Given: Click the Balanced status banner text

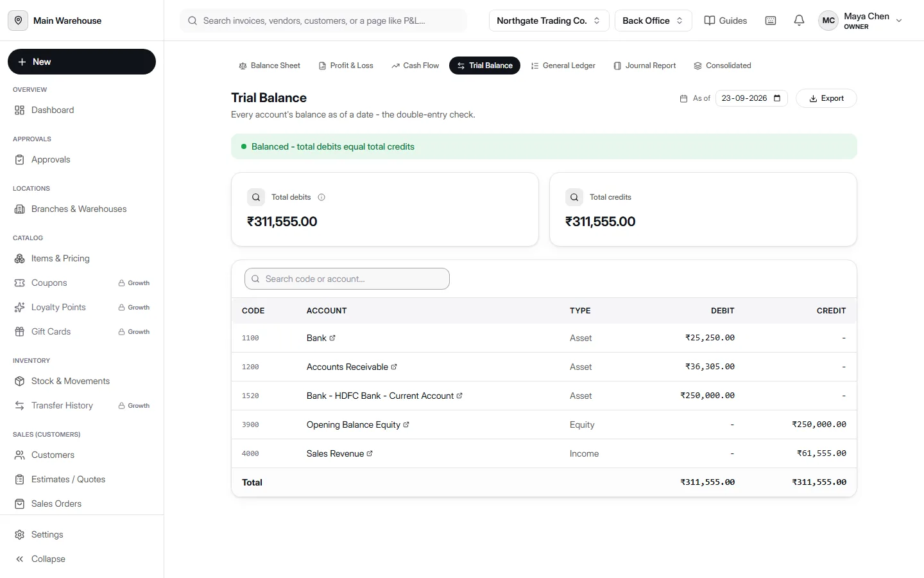Looking at the screenshot, I should pos(333,146).
